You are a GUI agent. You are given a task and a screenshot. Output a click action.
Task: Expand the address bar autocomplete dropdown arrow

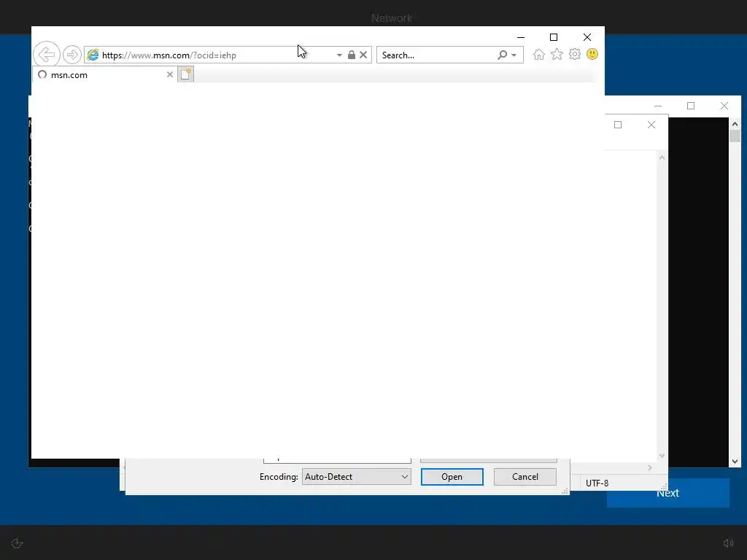(x=339, y=55)
